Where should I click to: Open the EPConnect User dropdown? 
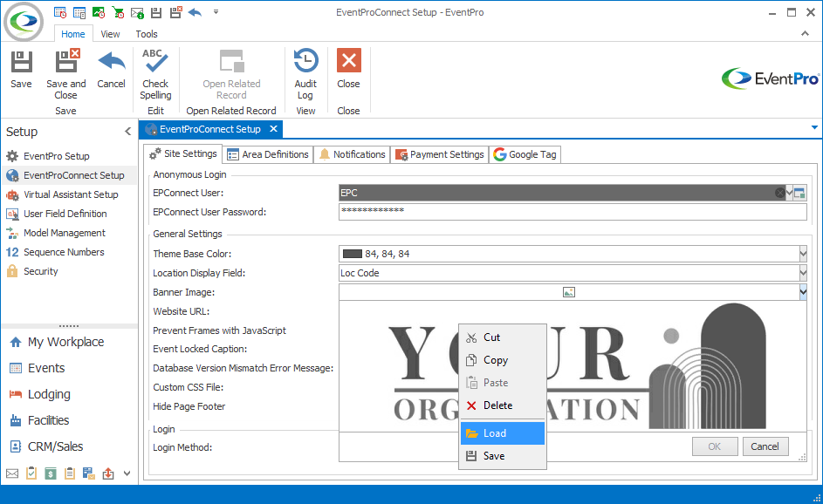tap(789, 193)
